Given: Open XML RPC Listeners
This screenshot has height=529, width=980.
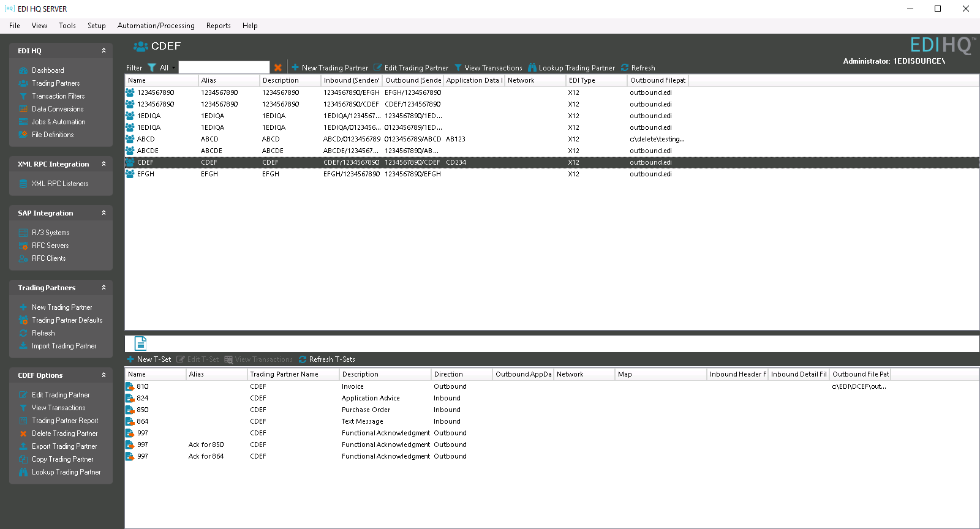Looking at the screenshot, I should tap(60, 184).
